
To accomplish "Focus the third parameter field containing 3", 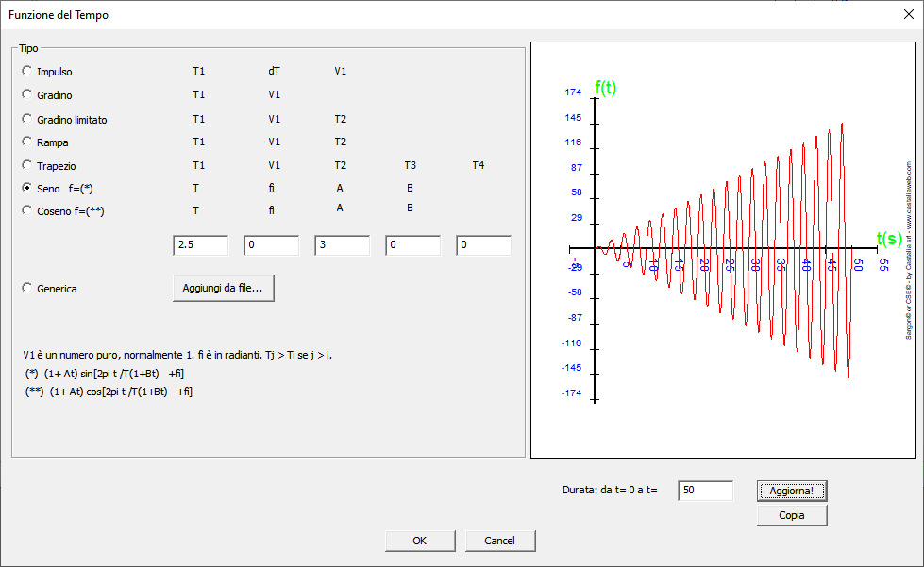I will pyautogui.click(x=342, y=245).
